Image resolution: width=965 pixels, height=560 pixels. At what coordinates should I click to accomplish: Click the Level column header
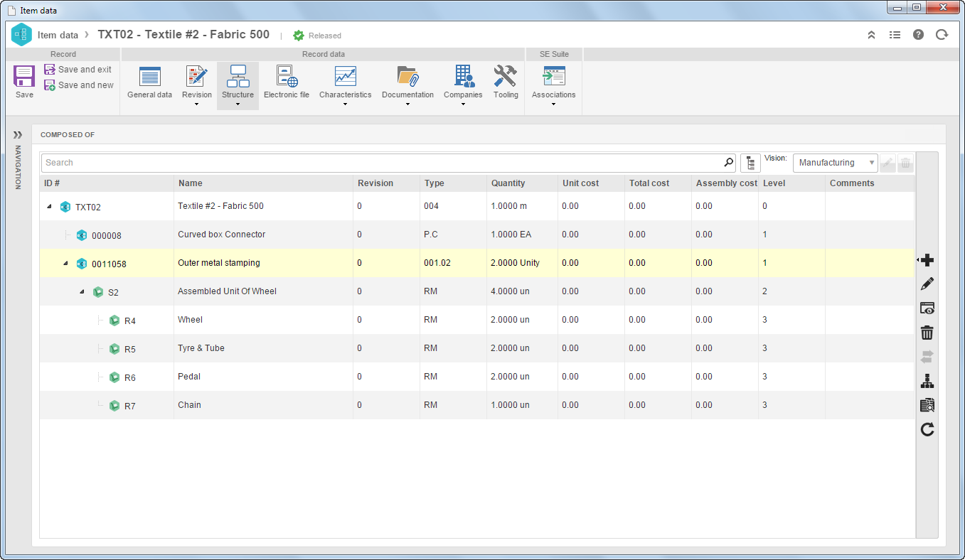(791, 183)
